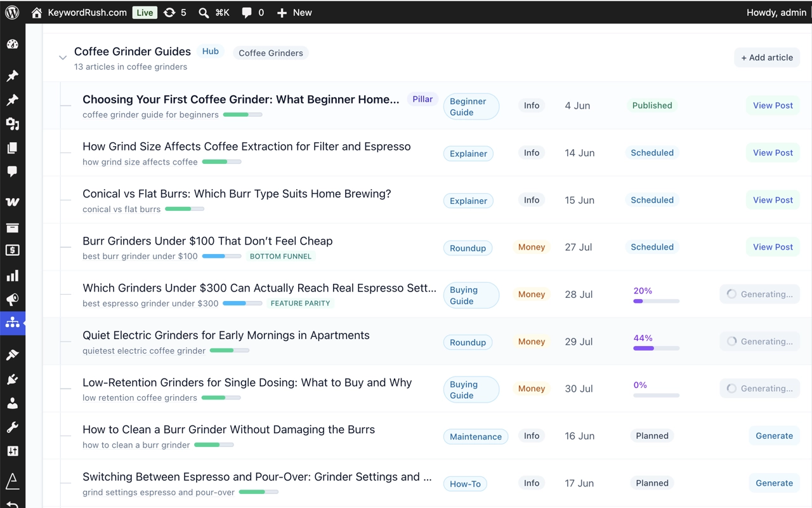View Post for Burr Grinders Under $100
This screenshot has height=508, width=812.
point(773,247)
